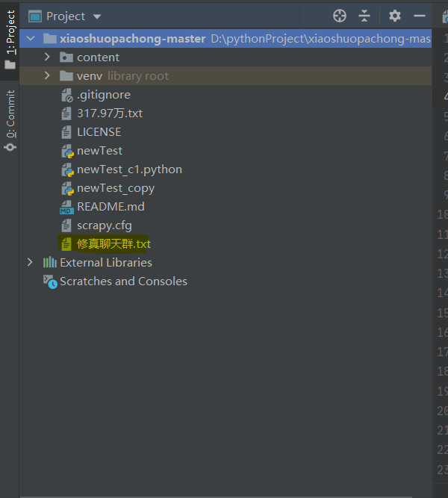Expand the content folder
This screenshot has width=448, height=498.
[x=48, y=57]
